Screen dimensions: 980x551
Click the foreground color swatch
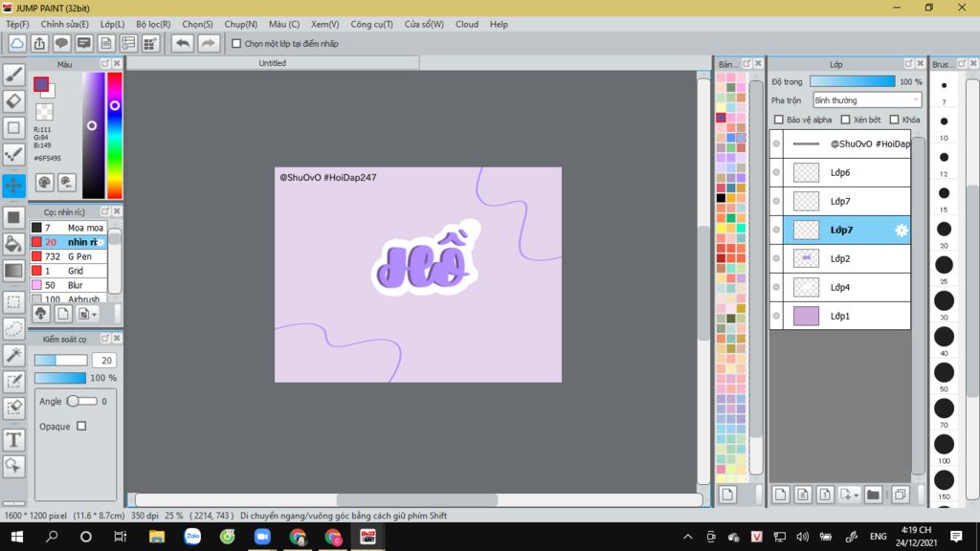coord(41,84)
